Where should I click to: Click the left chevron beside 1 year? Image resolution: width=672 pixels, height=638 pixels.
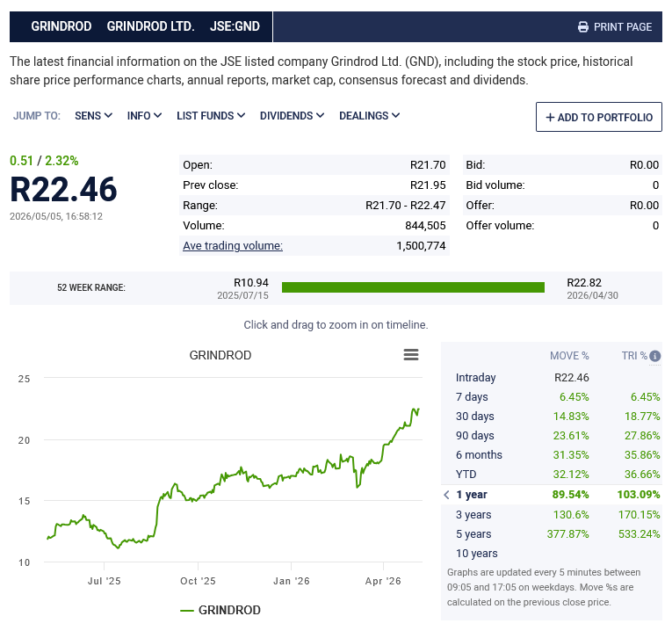coord(446,495)
